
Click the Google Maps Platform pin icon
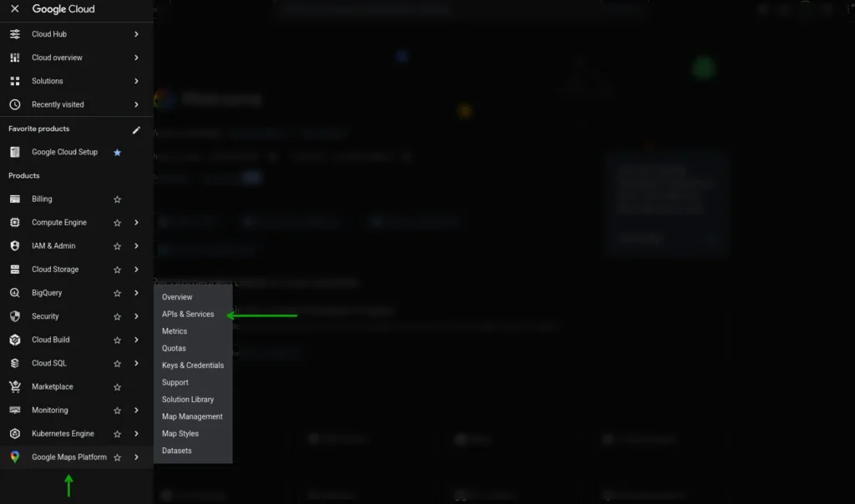tap(13, 456)
